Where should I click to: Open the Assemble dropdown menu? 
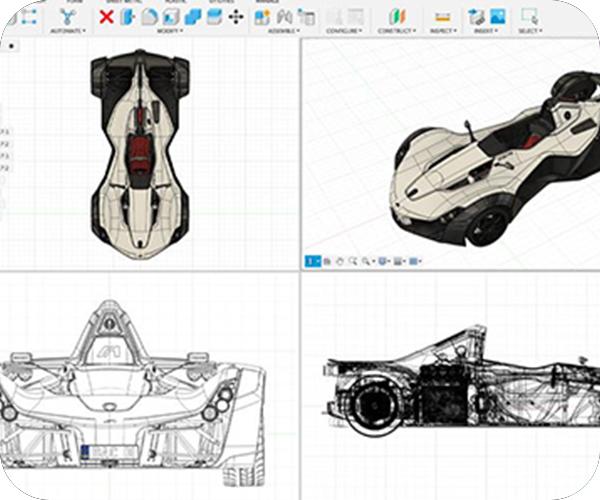click(x=283, y=31)
